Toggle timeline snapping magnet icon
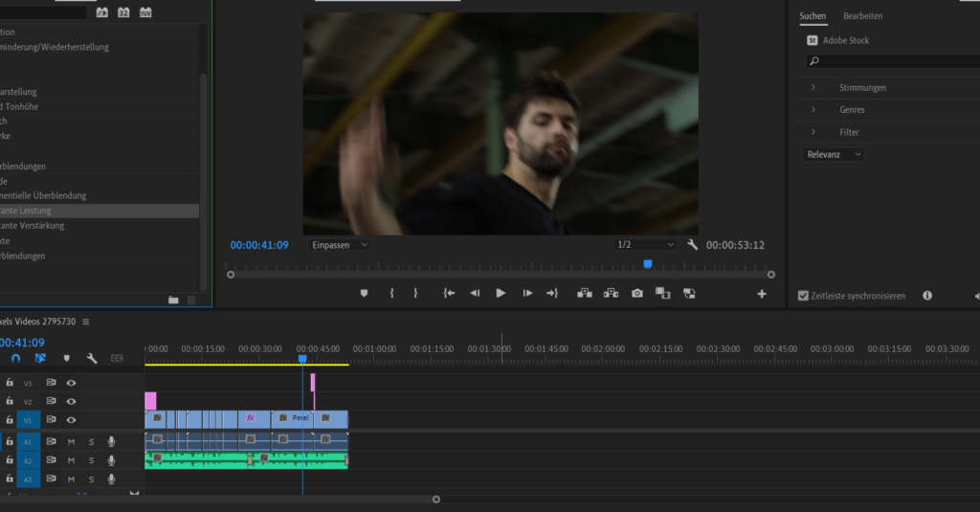 [16, 358]
